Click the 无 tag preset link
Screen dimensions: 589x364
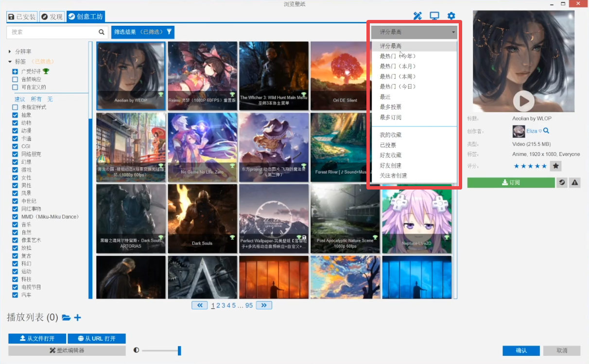pyautogui.click(x=50, y=99)
